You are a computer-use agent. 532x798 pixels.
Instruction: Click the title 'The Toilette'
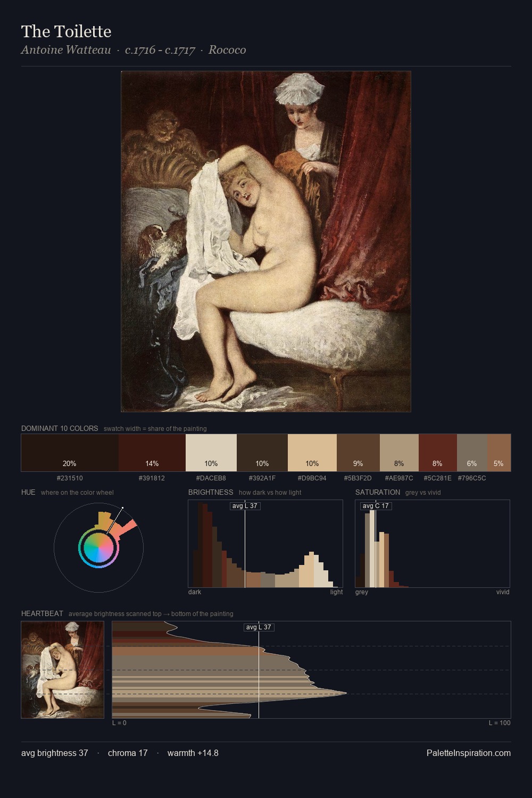[x=66, y=31]
